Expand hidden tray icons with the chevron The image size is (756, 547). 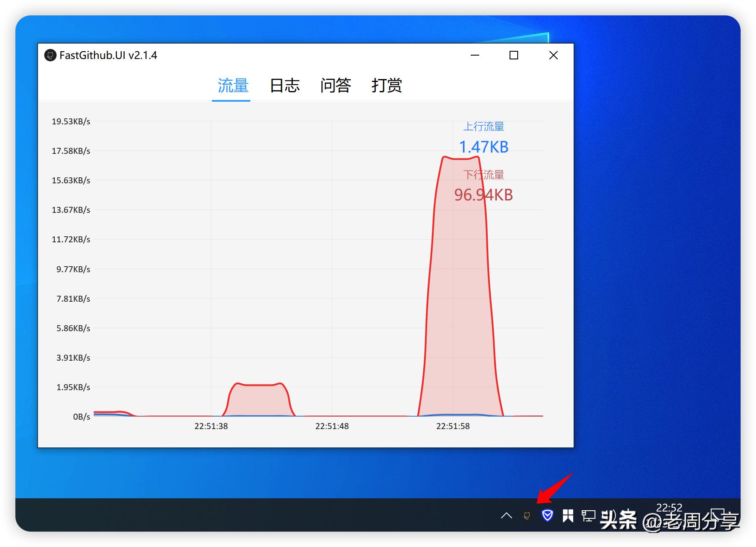(506, 516)
